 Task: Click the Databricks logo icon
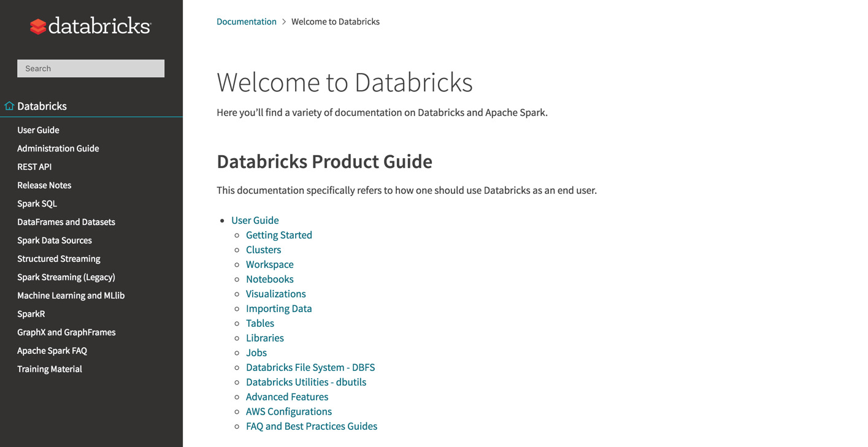pyautogui.click(x=38, y=26)
